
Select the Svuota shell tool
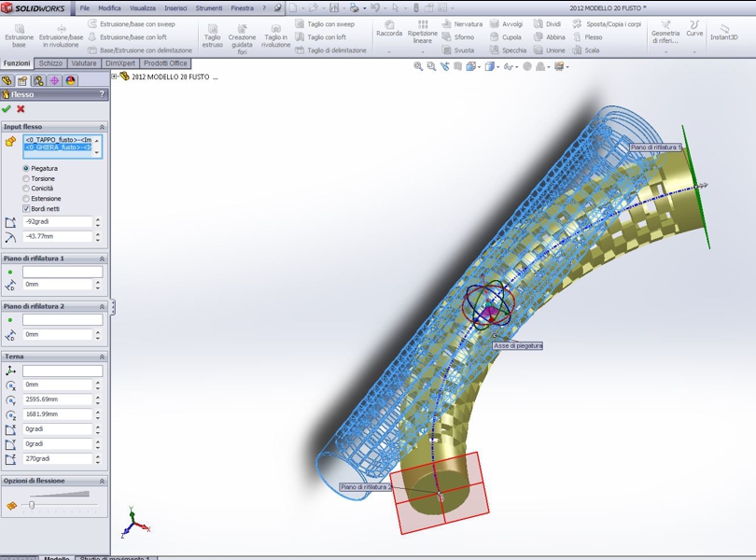point(458,50)
